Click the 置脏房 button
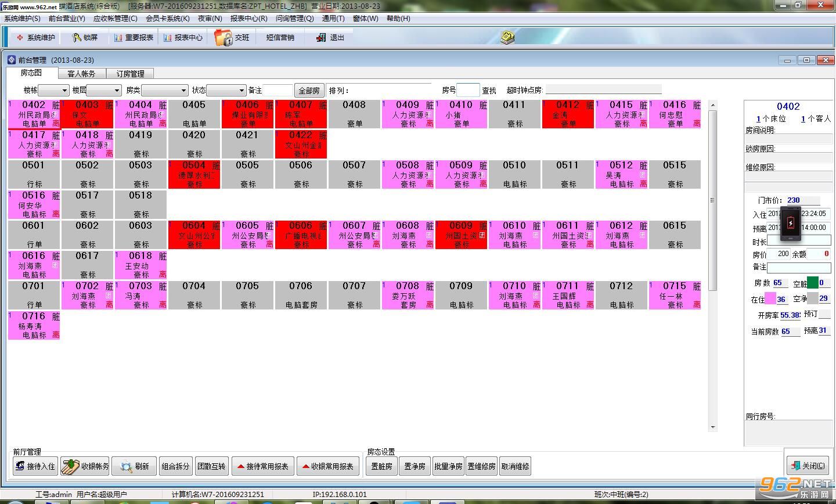Image resolution: width=836 pixels, height=504 pixels. [x=381, y=466]
